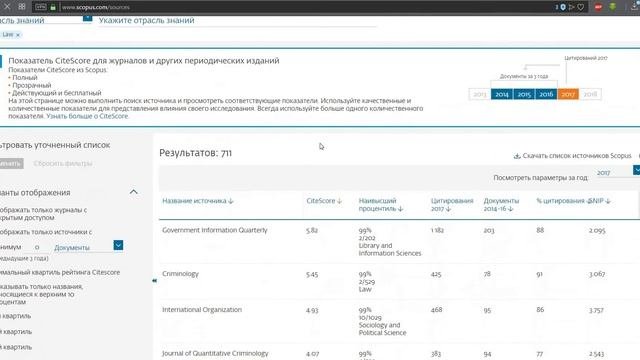Click the blue shield icon in the address bar
The width and height of the screenshot is (640, 360).
coord(563,7)
